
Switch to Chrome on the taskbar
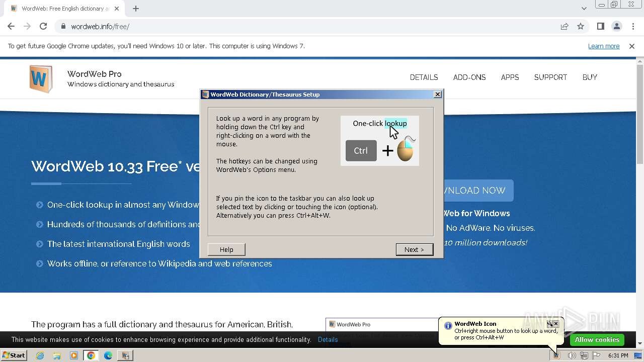pos(91,355)
